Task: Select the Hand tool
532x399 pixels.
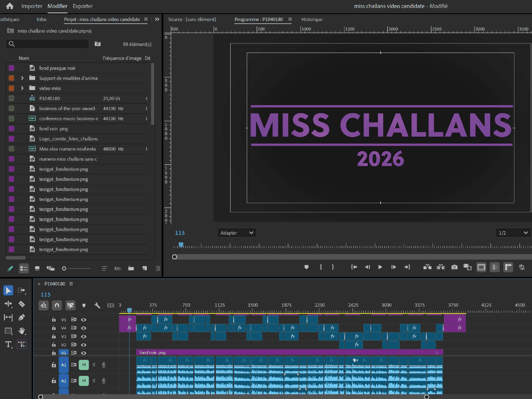Action: click(x=22, y=331)
